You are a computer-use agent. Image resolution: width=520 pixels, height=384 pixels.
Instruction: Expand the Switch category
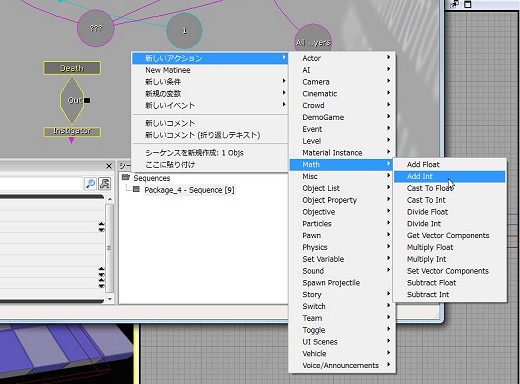(342, 306)
